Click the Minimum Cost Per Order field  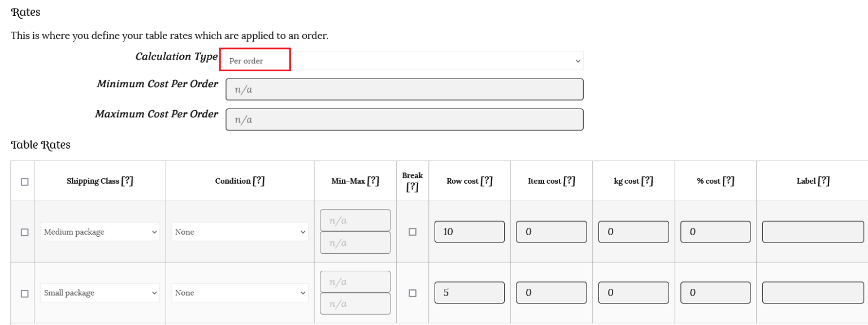coord(404,89)
